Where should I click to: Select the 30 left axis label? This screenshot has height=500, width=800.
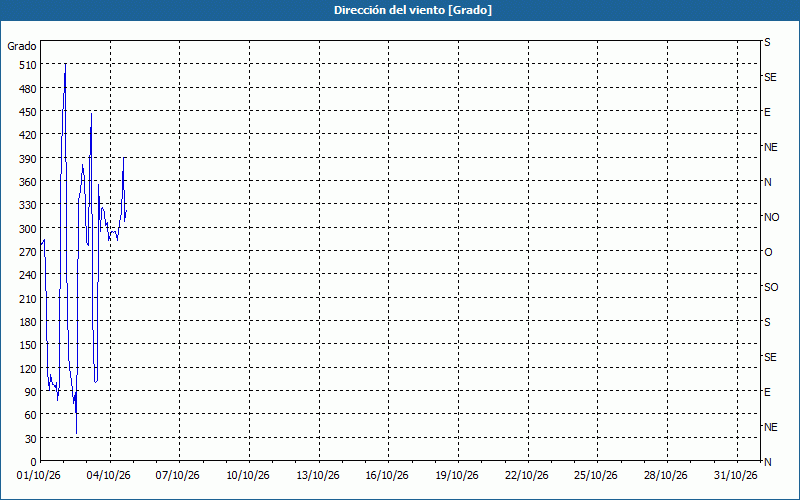[x=31, y=438]
